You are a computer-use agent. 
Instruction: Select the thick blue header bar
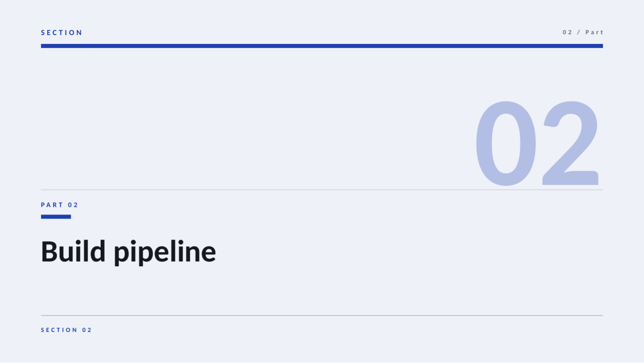pos(322,46)
